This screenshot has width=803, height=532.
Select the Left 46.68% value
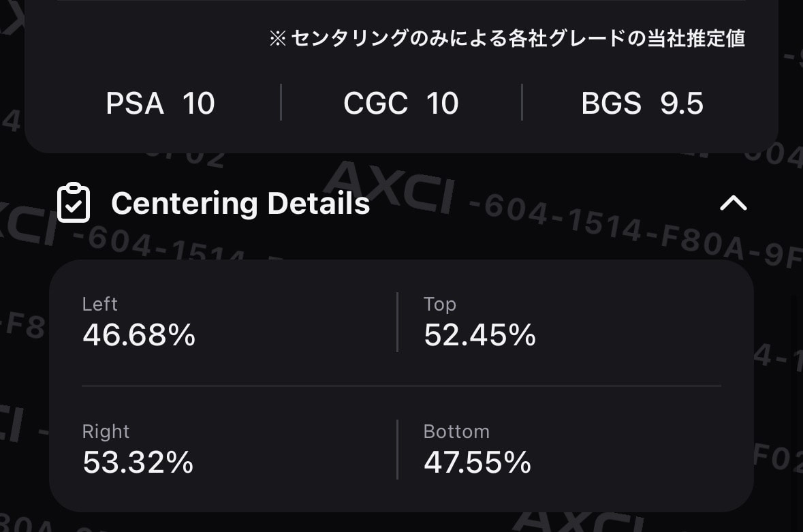pyautogui.click(x=139, y=335)
